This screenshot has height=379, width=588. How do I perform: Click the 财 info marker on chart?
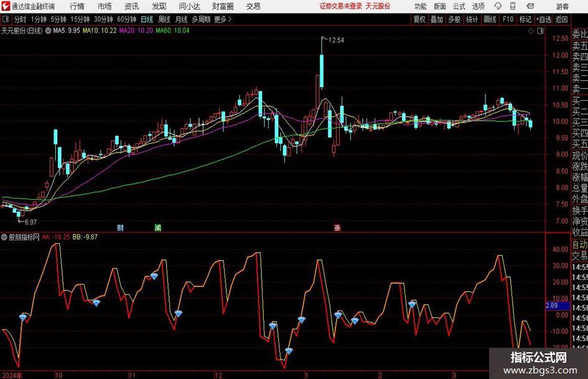point(120,227)
